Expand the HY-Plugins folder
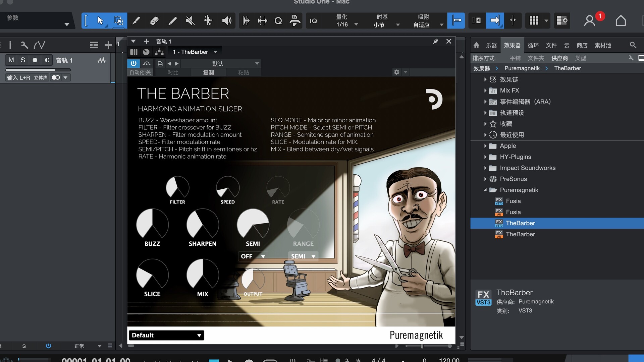The width and height of the screenshot is (644, 362). click(485, 157)
